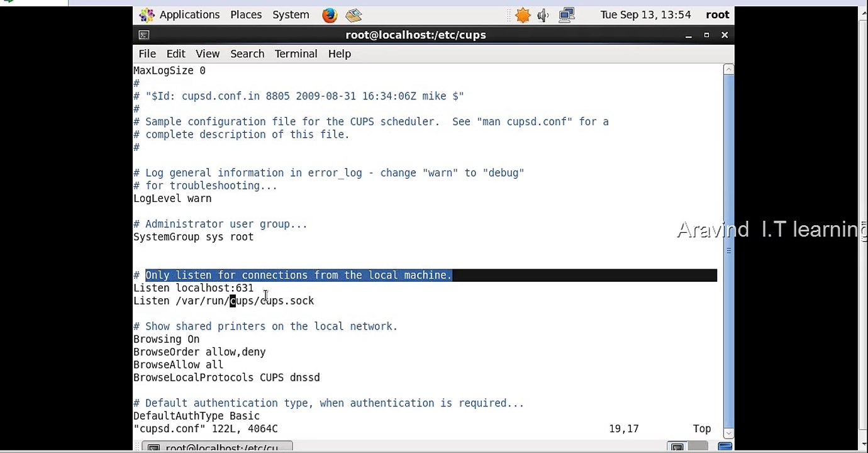The image size is (868, 453).
Task: Click the 'BrowseLocalProtocols CUPS dnssd' line
Action: (x=226, y=377)
